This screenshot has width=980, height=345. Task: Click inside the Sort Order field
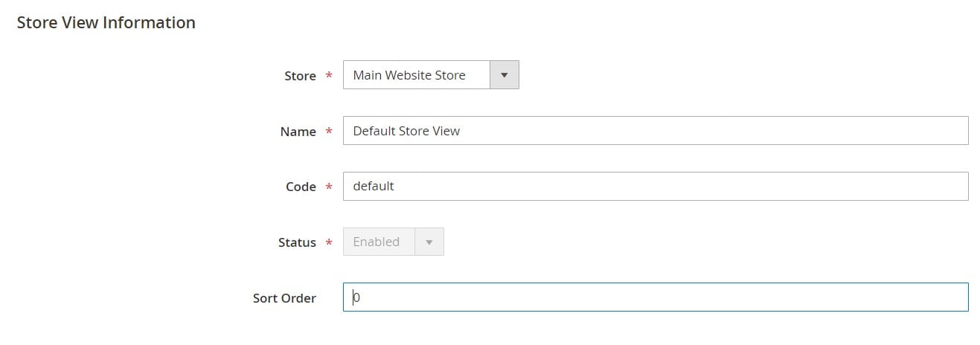656,297
